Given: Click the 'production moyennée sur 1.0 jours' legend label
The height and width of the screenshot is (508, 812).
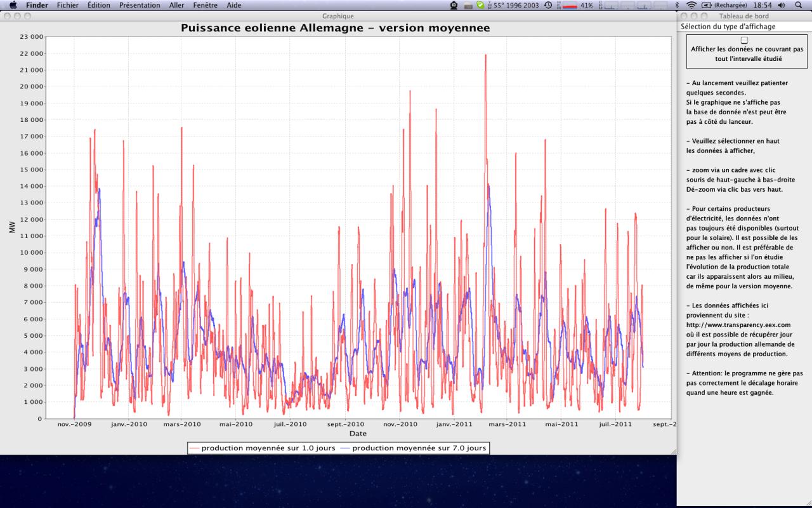Looking at the screenshot, I should pos(268,448).
